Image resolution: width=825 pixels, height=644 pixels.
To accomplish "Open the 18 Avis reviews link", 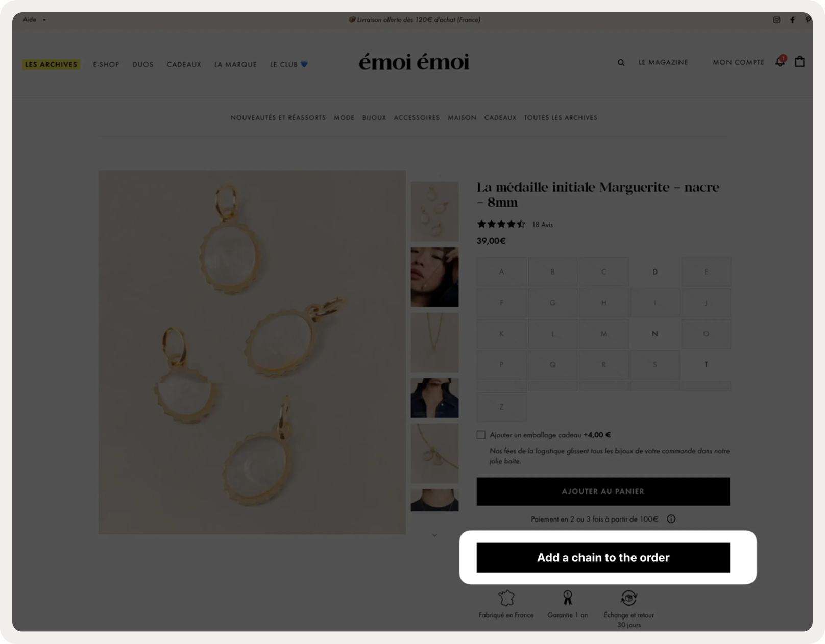I will click(x=542, y=225).
